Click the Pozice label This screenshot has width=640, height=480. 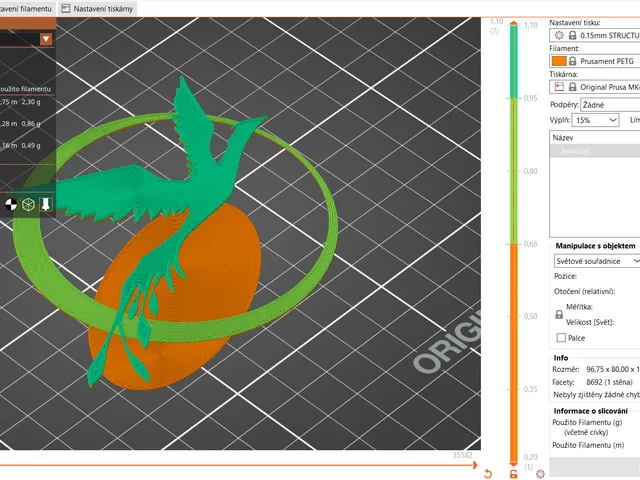click(565, 276)
